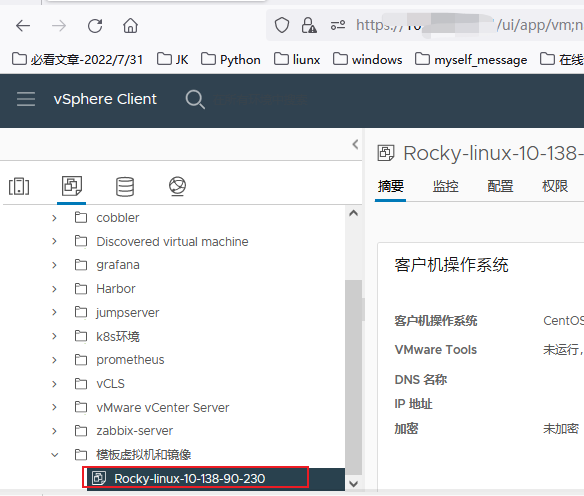The width and height of the screenshot is (584, 496).
Task: Switch to Hosts and Clusters view icon
Action: [x=19, y=186]
